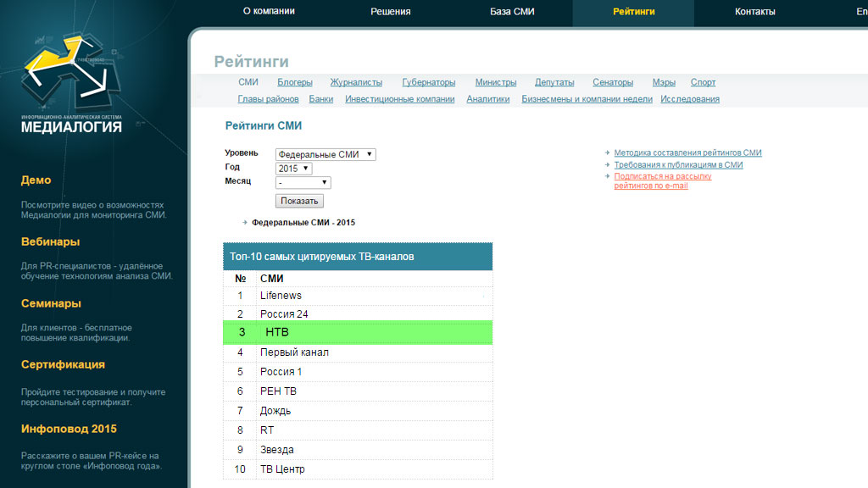Open Инвестиционные компании ratings link
The height and width of the screenshot is (488, 868).
pos(400,99)
